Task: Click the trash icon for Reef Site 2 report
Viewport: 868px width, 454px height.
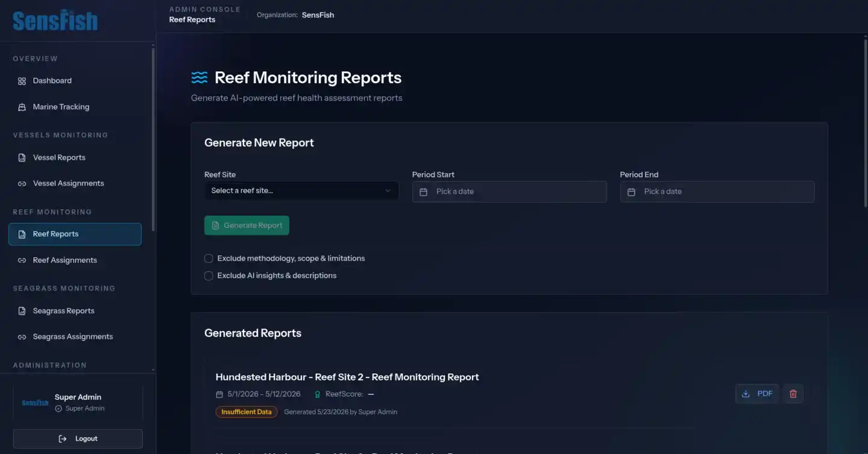Action: pos(793,394)
